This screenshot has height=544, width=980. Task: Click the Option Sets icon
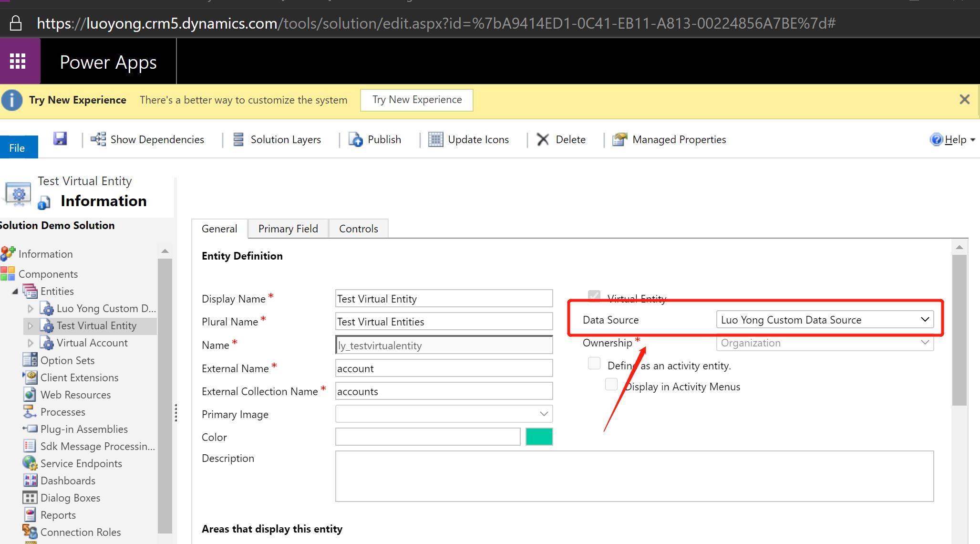click(x=30, y=360)
